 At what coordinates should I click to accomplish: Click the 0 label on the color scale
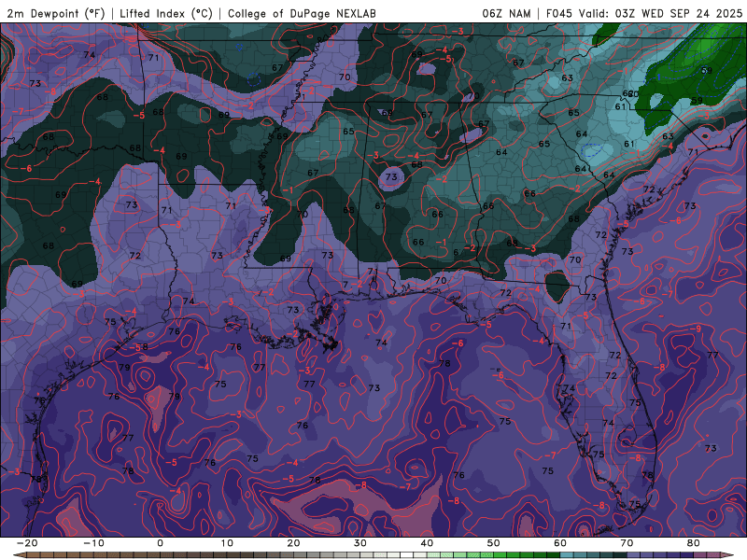point(160,543)
